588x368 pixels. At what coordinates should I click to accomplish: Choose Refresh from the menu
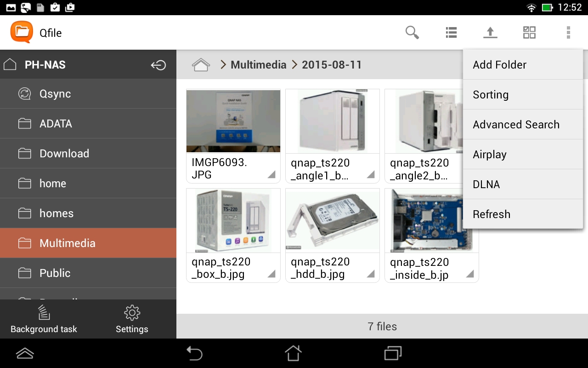pyautogui.click(x=523, y=214)
